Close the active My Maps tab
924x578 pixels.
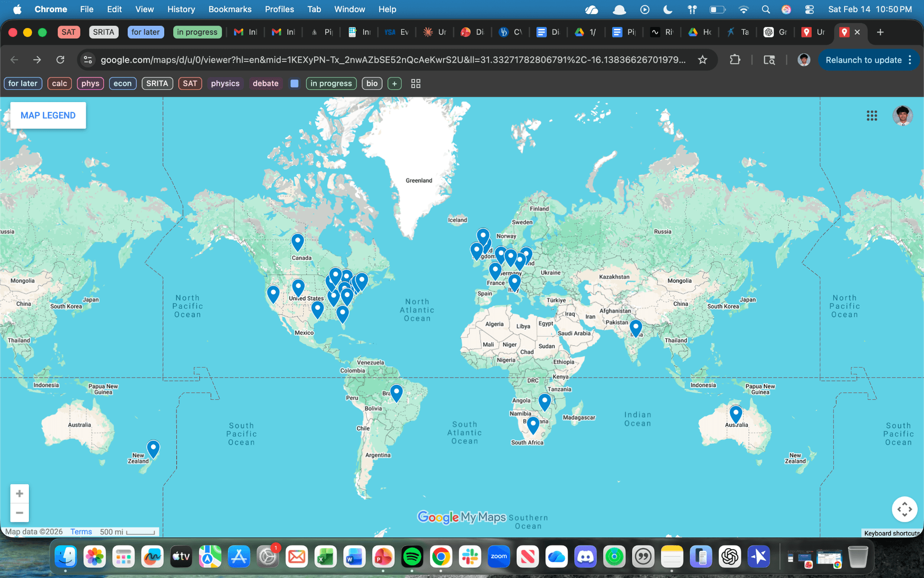coord(857,32)
